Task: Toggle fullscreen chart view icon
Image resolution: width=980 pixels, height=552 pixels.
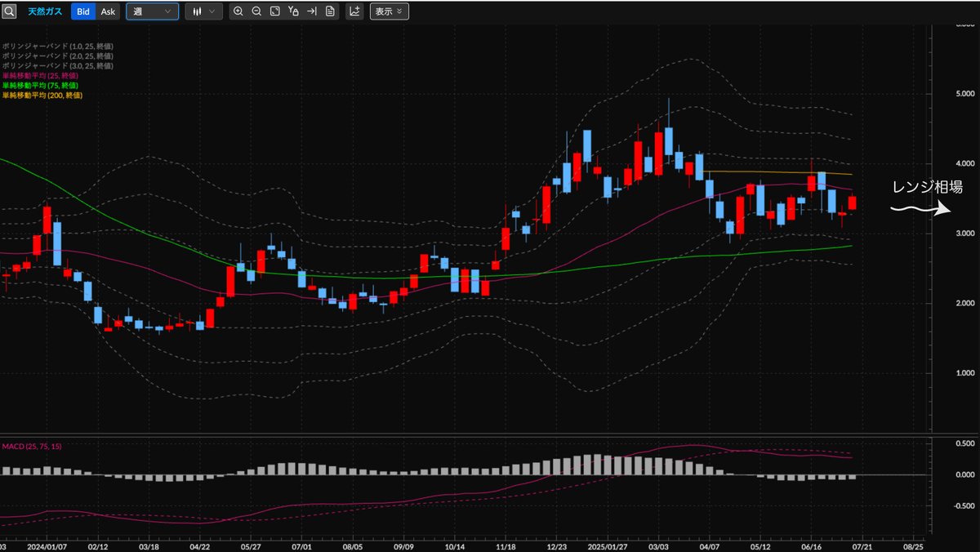Action: [x=275, y=11]
